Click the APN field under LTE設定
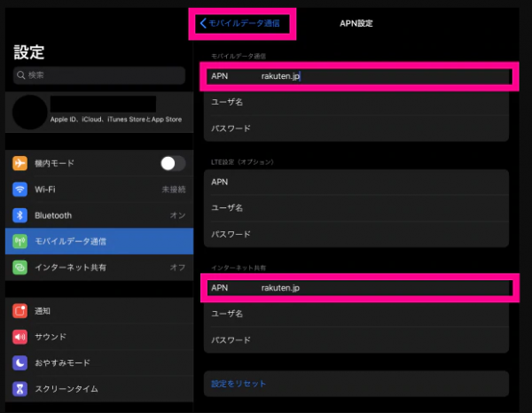 pos(356,182)
